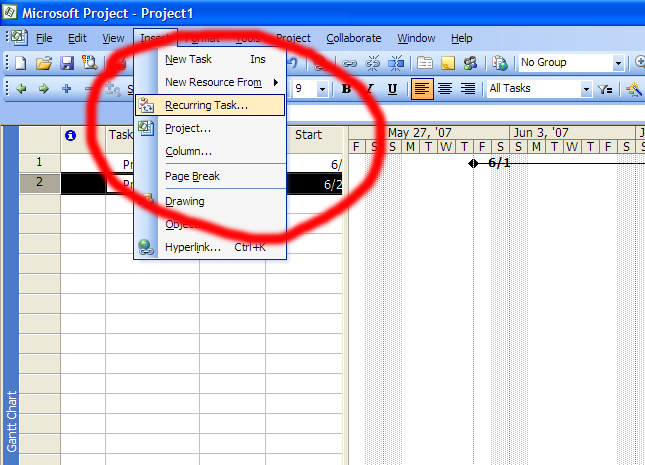
Task: Open the Edit menu
Action: point(77,38)
